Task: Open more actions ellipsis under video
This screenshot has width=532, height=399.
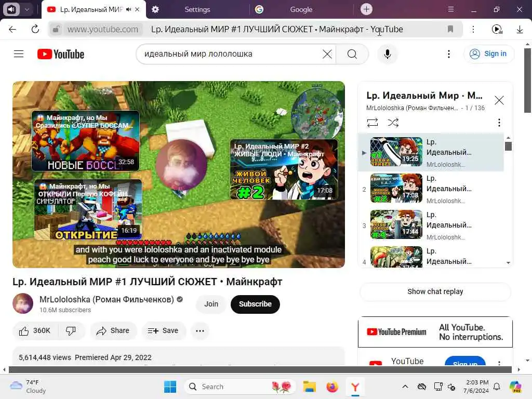Action: point(200,330)
